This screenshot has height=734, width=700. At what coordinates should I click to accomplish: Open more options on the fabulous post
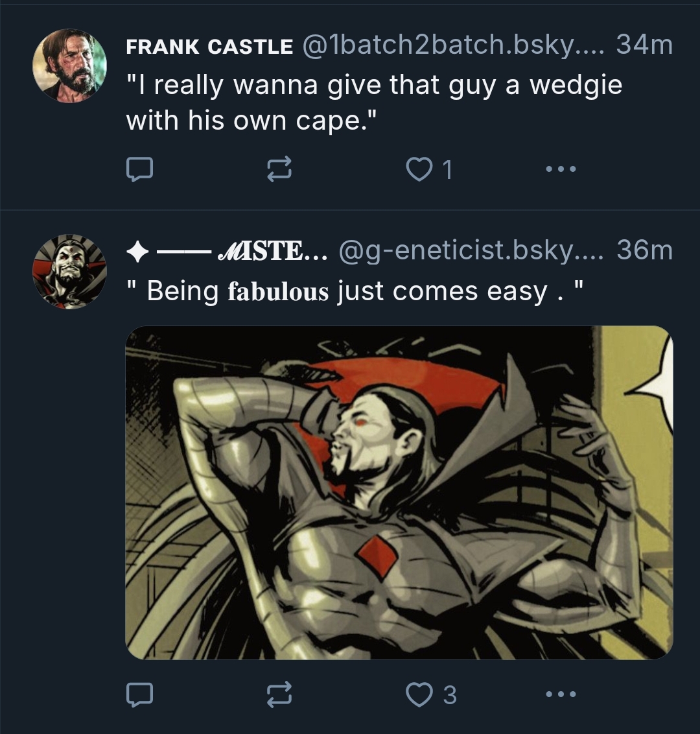pos(561,695)
